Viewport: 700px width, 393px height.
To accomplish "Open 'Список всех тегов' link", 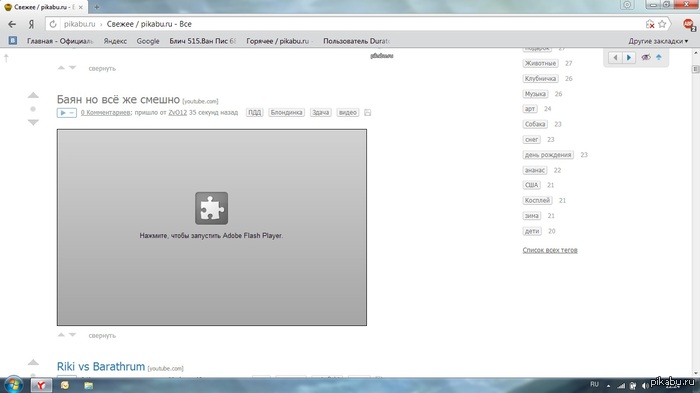I will point(550,250).
